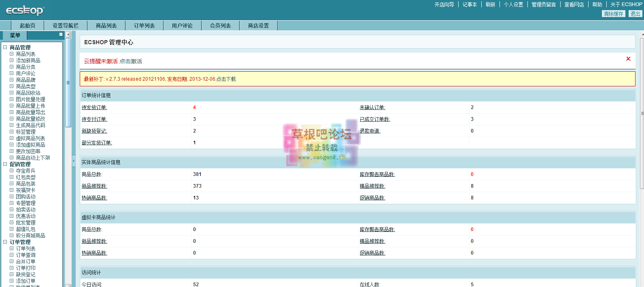Open the 会员列表 navigation tab
The height and width of the screenshot is (287, 644).
[x=220, y=26]
